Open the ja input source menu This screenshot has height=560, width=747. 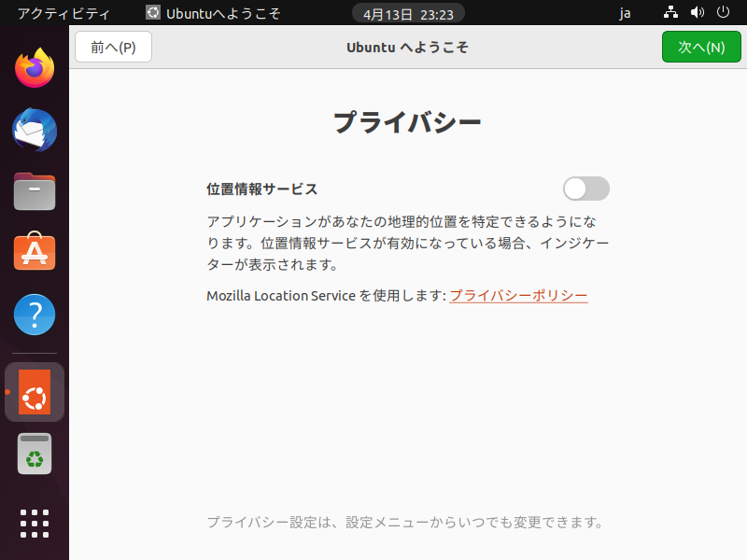625,13
